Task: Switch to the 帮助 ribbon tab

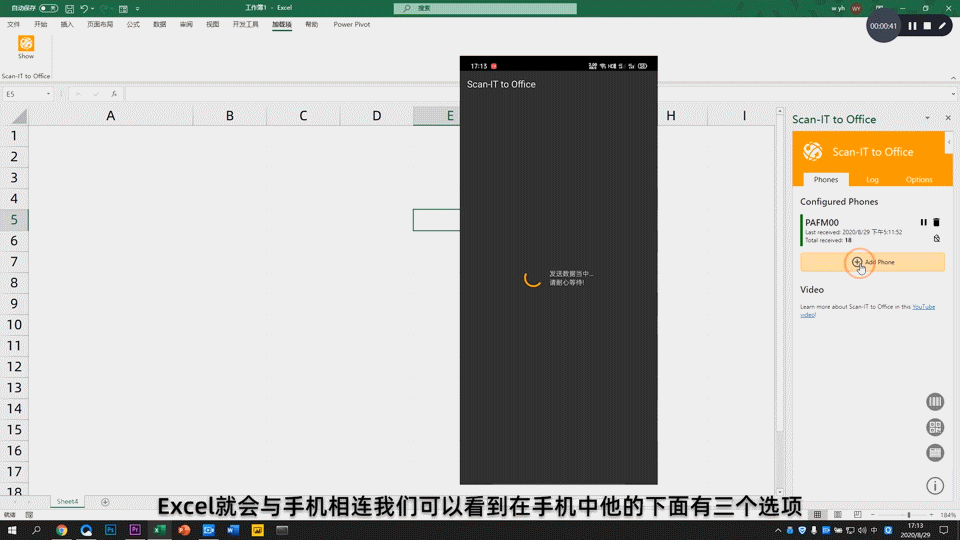Action: coord(312,24)
